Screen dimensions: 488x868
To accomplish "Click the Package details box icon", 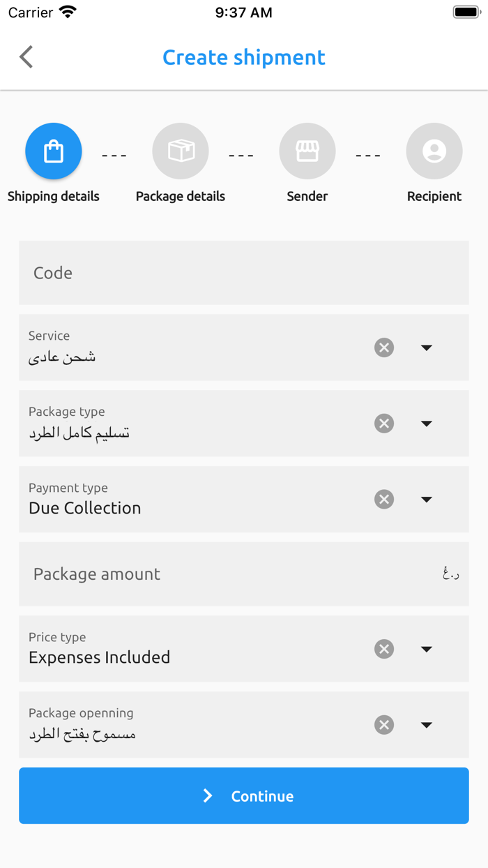I will click(x=181, y=151).
